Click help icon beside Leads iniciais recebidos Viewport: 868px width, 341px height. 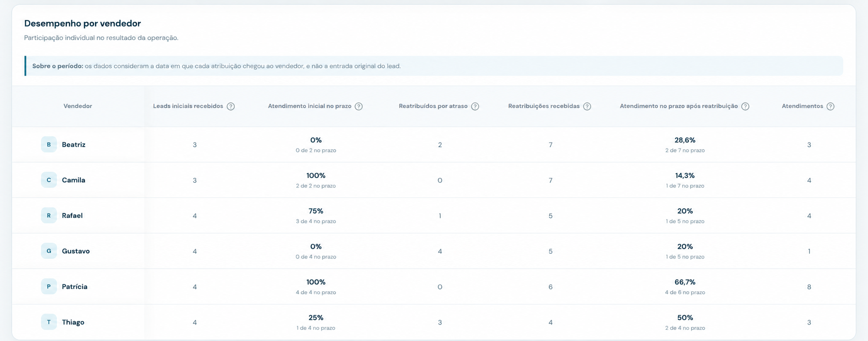coord(231,106)
